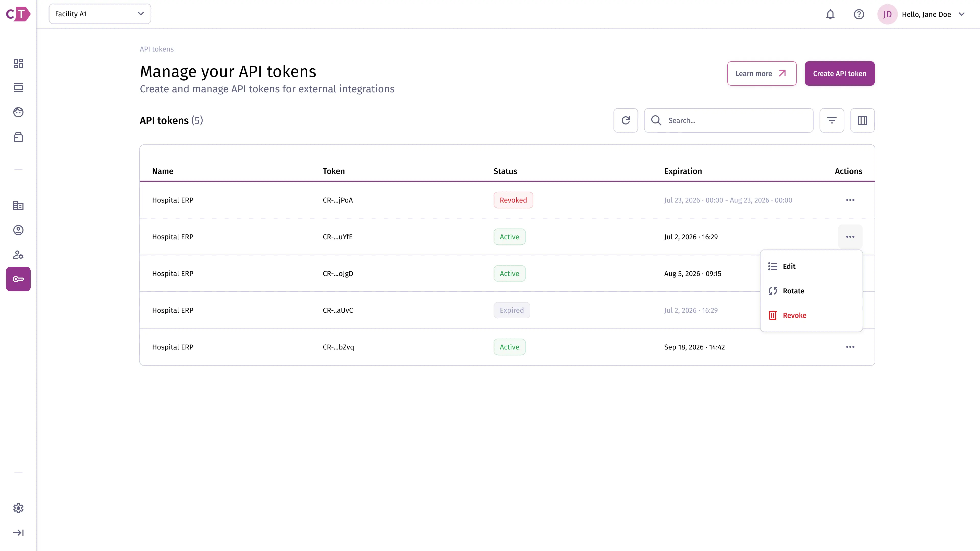Click the API tokens breadcrumb

coord(157,49)
